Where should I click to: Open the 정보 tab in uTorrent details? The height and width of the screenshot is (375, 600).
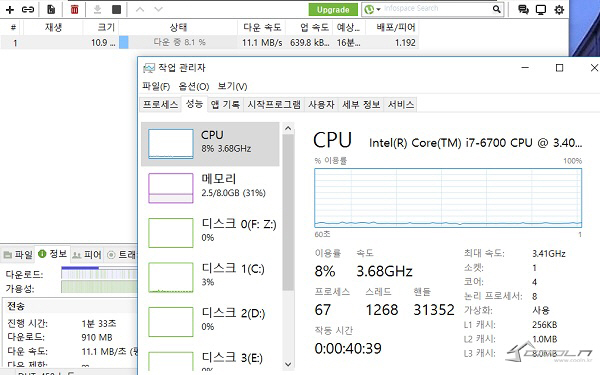(53, 254)
